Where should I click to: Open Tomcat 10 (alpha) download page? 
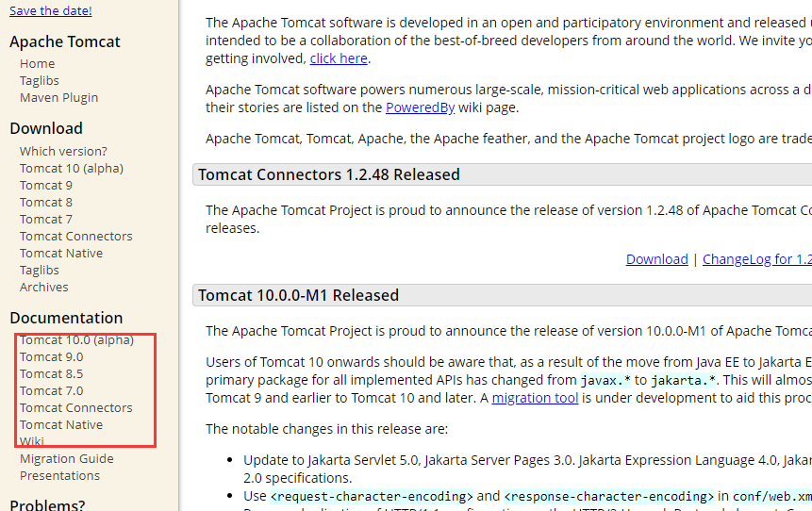click(72, 168)
